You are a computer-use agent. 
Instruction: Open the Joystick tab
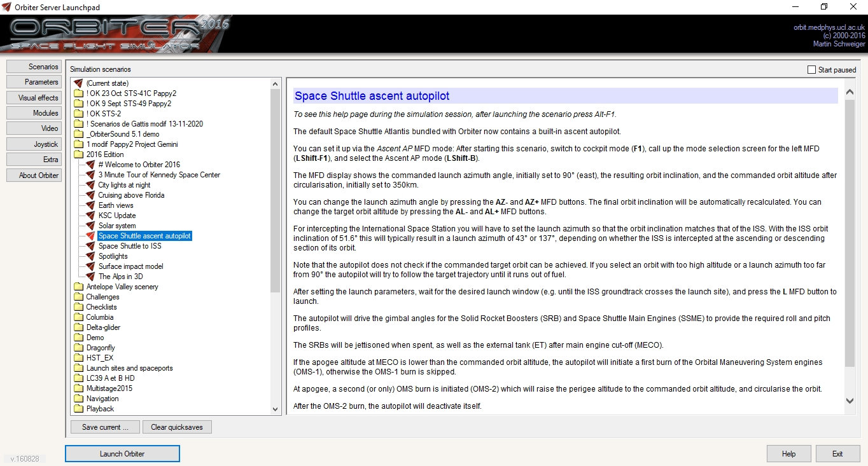pos(34,144)
